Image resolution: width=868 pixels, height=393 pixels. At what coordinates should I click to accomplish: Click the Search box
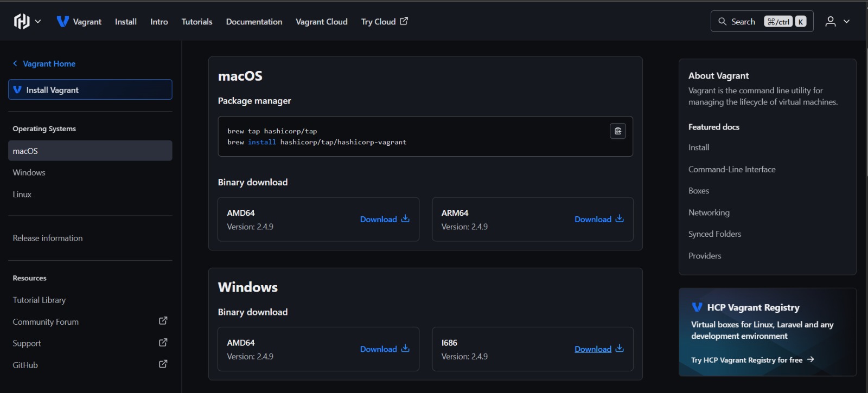(x=761, y=22)
